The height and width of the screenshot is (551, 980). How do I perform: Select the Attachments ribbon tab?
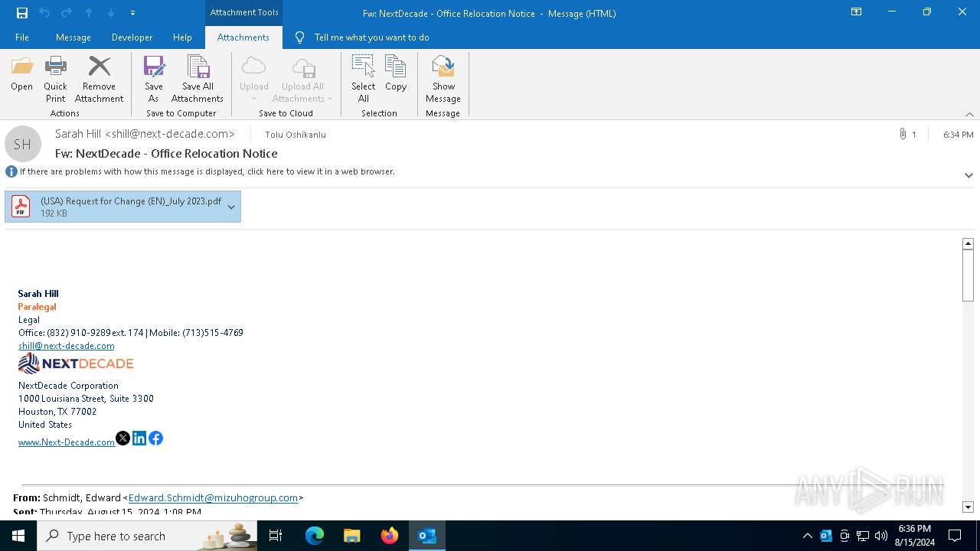243,37
